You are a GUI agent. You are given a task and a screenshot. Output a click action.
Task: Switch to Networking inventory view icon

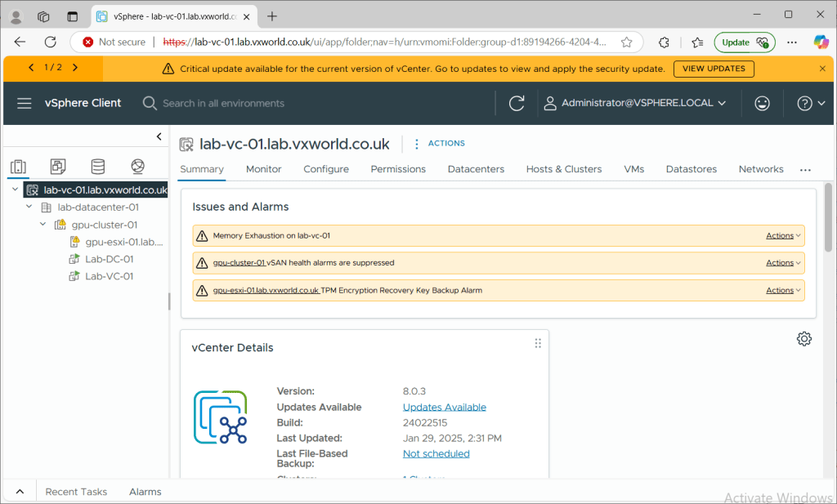[x=137, y=167]
